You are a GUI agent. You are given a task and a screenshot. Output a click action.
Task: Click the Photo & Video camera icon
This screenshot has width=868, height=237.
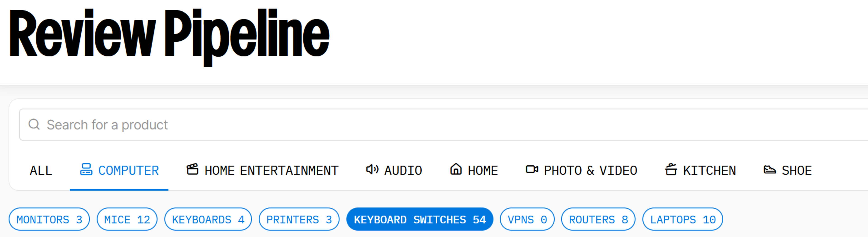point(532,169)
